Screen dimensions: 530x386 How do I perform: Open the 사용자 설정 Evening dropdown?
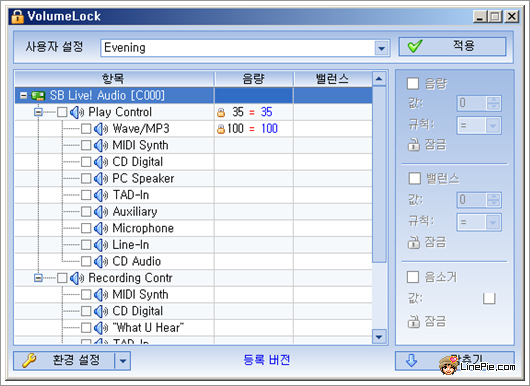382,48
